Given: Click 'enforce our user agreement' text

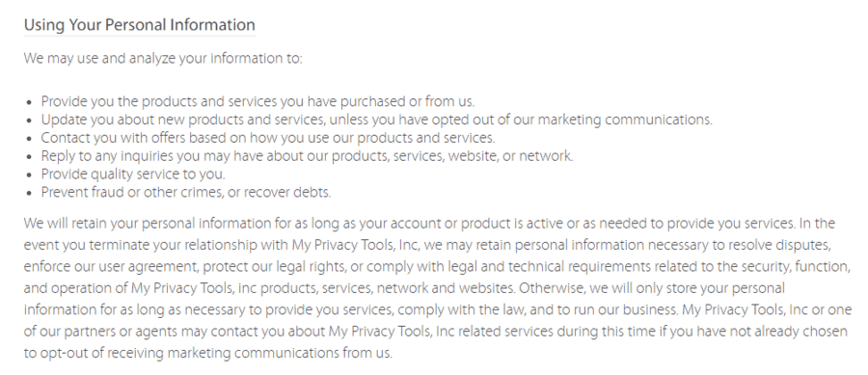Looking at the screenshot, I should coord(111,267).
